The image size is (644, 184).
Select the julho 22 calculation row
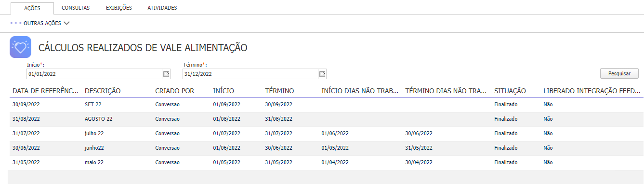point(326,133)
